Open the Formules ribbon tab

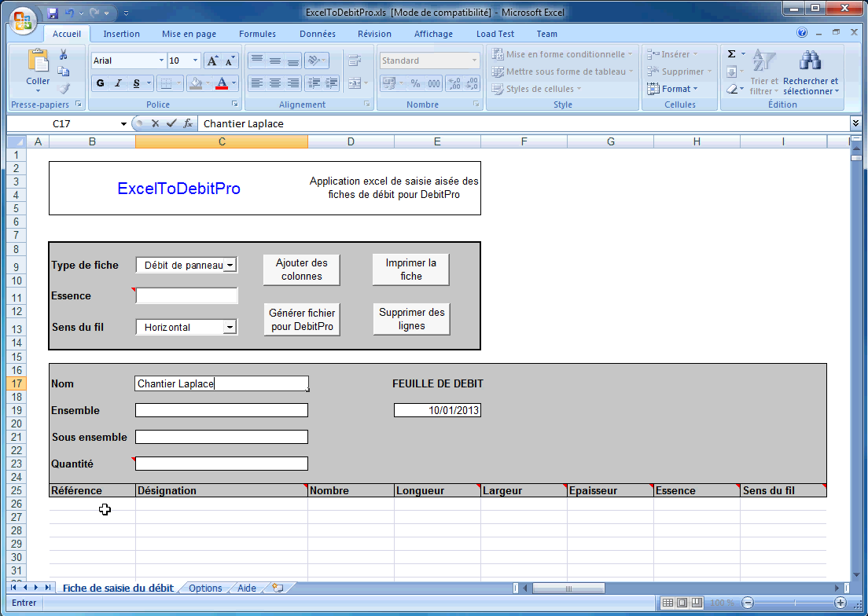click(x=257, y=34)
